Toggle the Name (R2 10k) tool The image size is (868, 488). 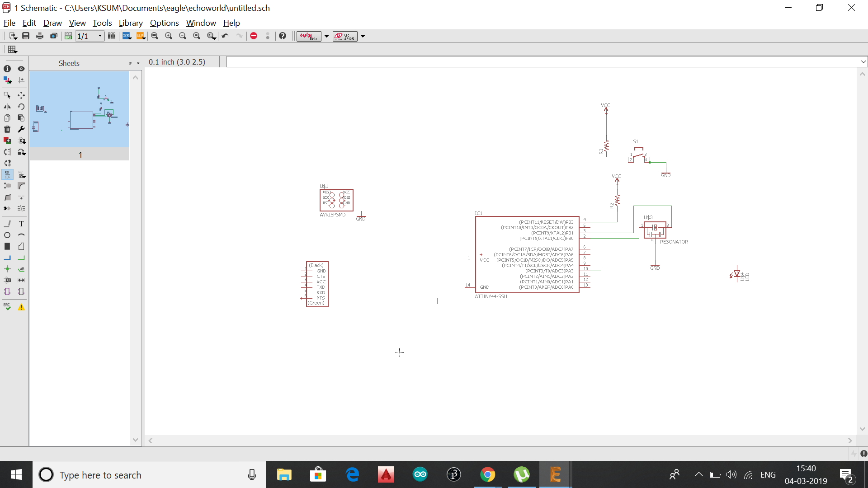[7, 174]
